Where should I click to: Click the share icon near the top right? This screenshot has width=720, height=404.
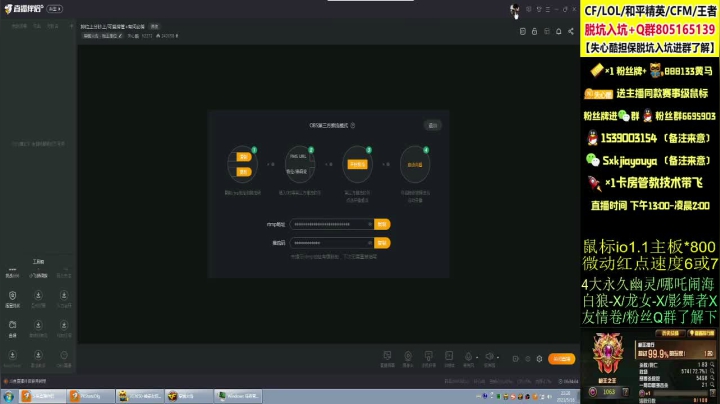click(x=571, y=31)
